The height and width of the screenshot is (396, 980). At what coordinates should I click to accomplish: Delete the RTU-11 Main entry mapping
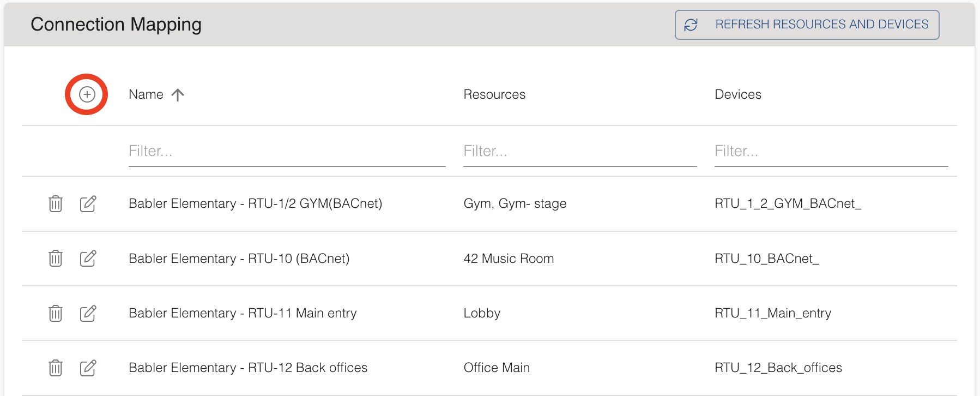pyautogui.click(x=56, y=313)
